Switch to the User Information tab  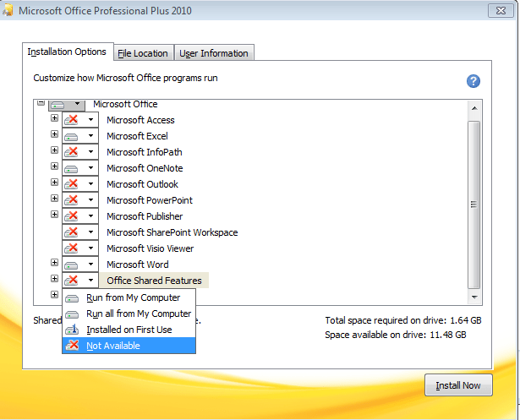214,53
